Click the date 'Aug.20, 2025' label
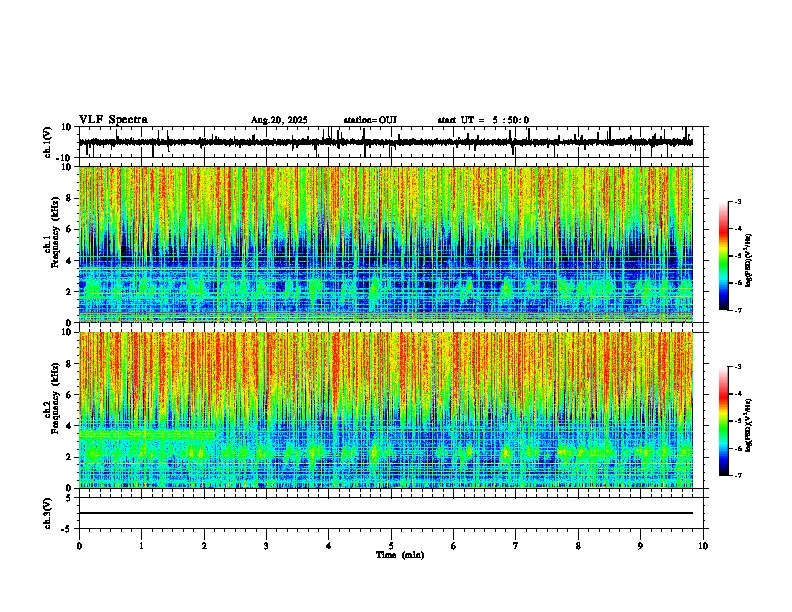Viewport: 792px width, 612px height. [x=279, y=120]
